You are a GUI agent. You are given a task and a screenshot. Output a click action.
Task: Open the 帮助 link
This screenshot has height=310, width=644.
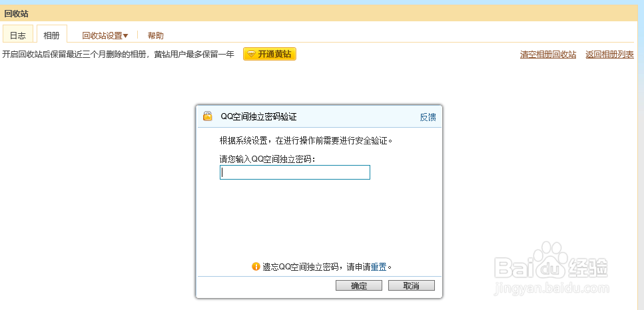156,36
